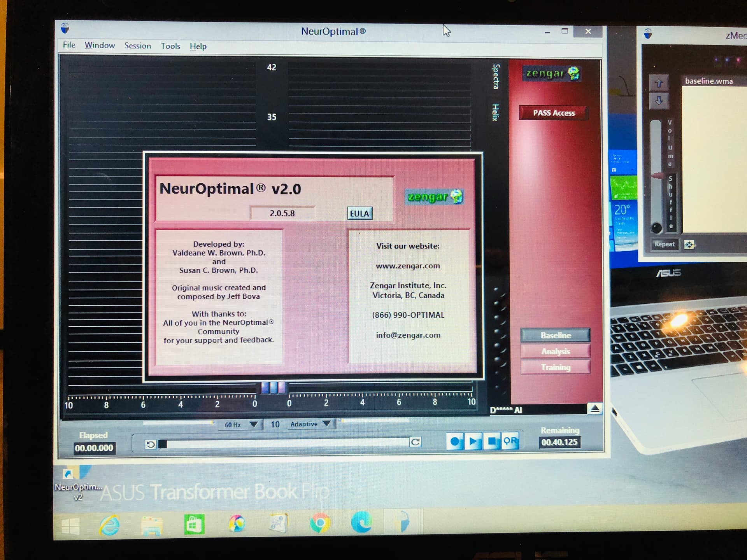Click the center marker on the spectrum axis
This screenshot has height=560, width=747.
[274, 387]
